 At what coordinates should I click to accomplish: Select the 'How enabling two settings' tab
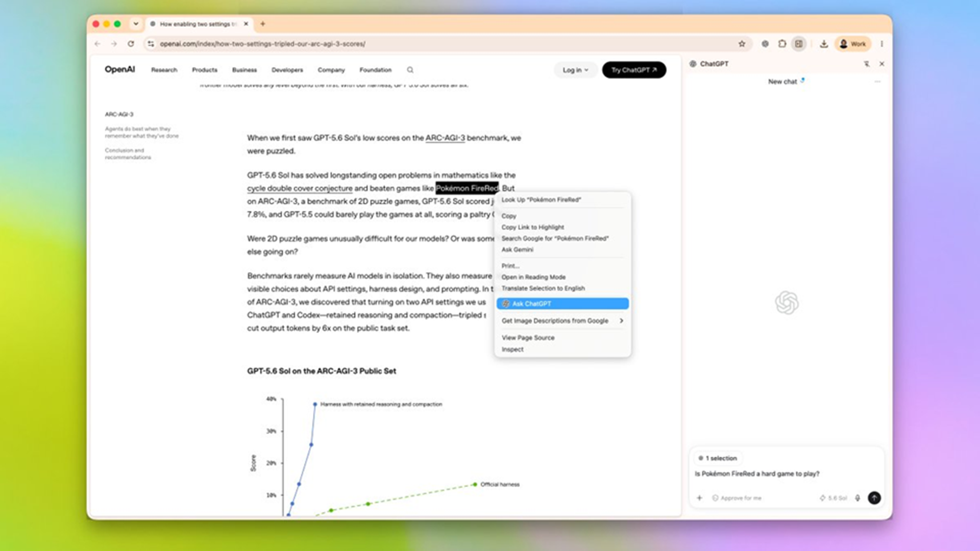point(198,23)
